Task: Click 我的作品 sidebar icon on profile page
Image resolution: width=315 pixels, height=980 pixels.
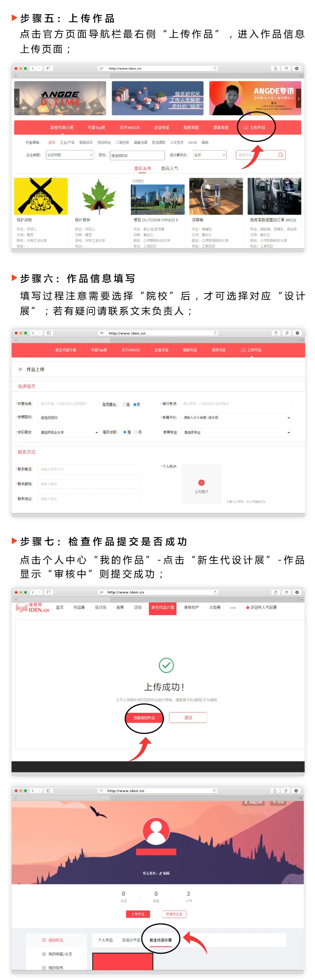Action: click(44, 940)
